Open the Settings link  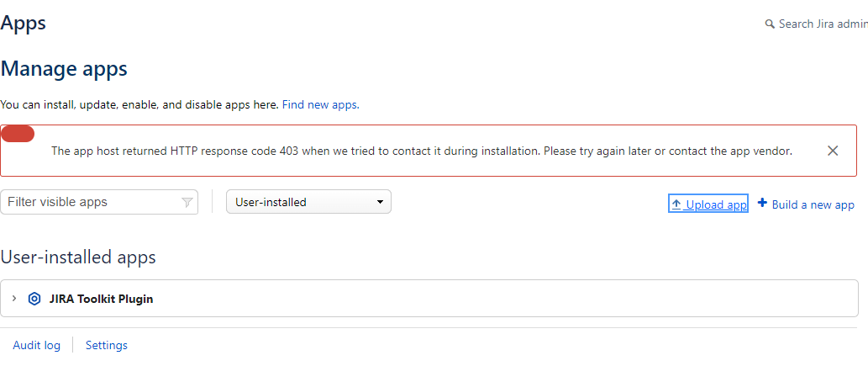point(106,345)
